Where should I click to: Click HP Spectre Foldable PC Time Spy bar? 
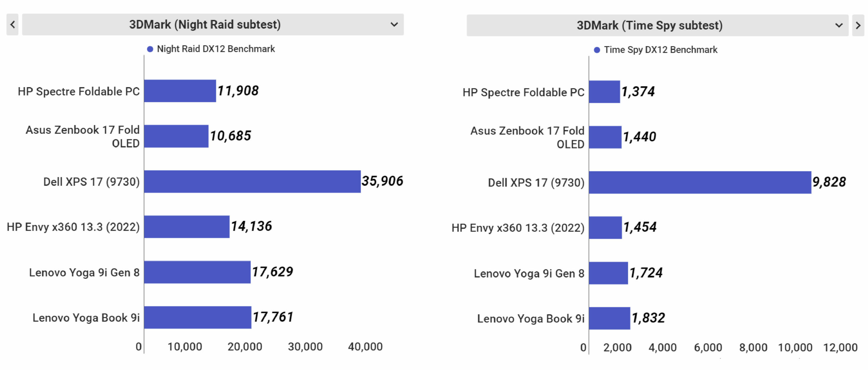604,92
